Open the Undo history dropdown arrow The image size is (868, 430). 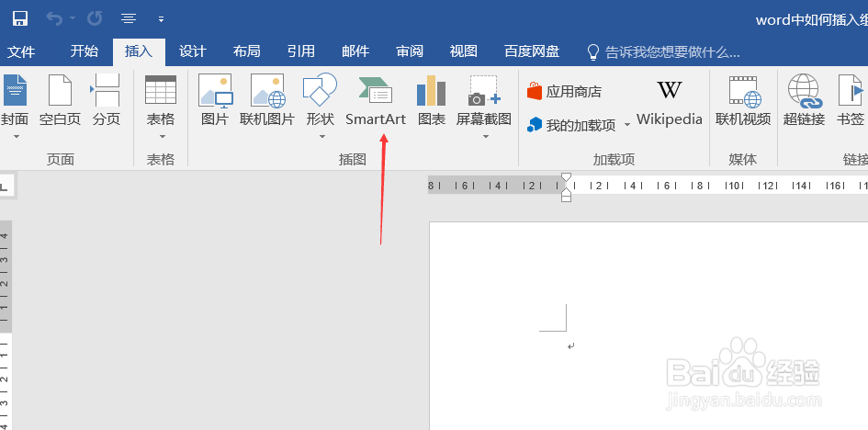[73, 18]
